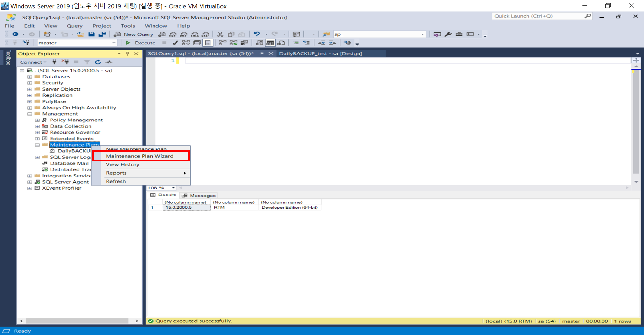Expand the Security tree node
Screen dimensions: 644x335
point(30,83)
